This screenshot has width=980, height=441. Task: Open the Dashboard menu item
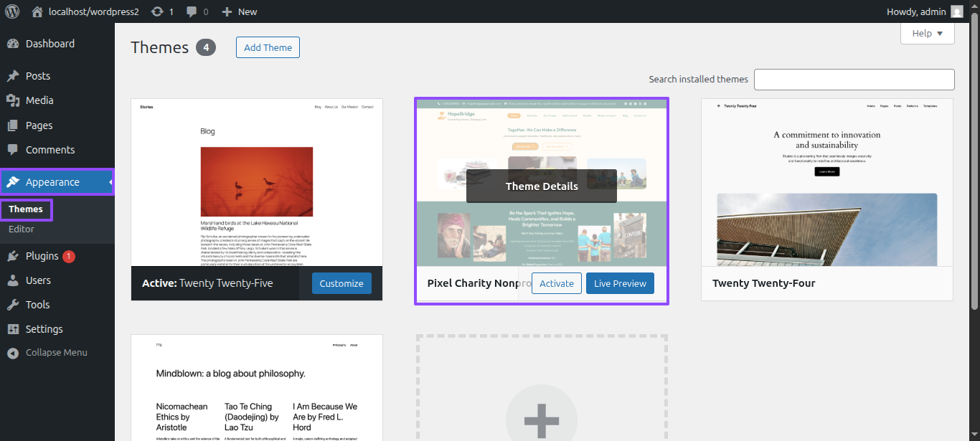[x=57, y=44]
